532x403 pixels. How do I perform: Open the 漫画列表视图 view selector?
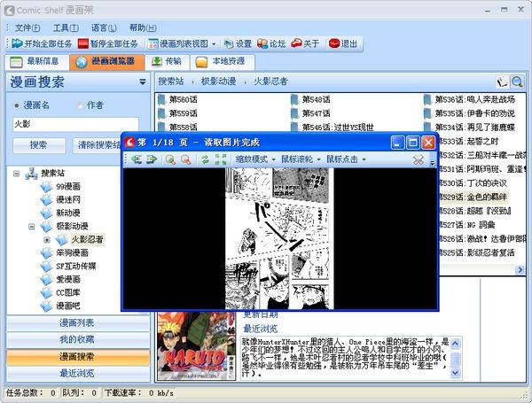[182, 43]
